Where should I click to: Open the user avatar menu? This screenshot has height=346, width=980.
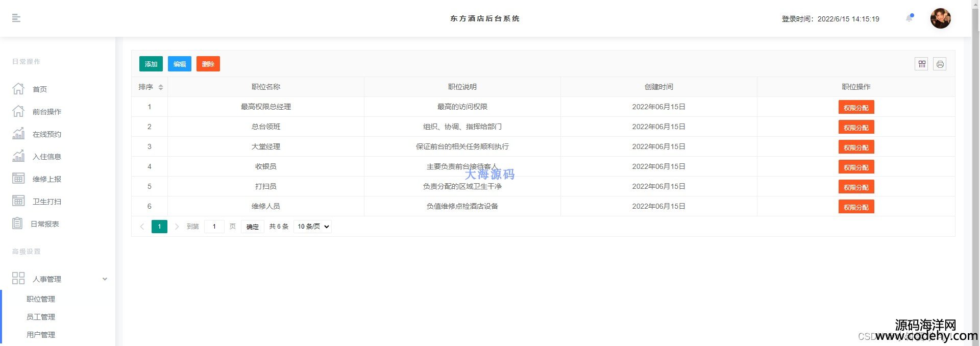point(940,18)
